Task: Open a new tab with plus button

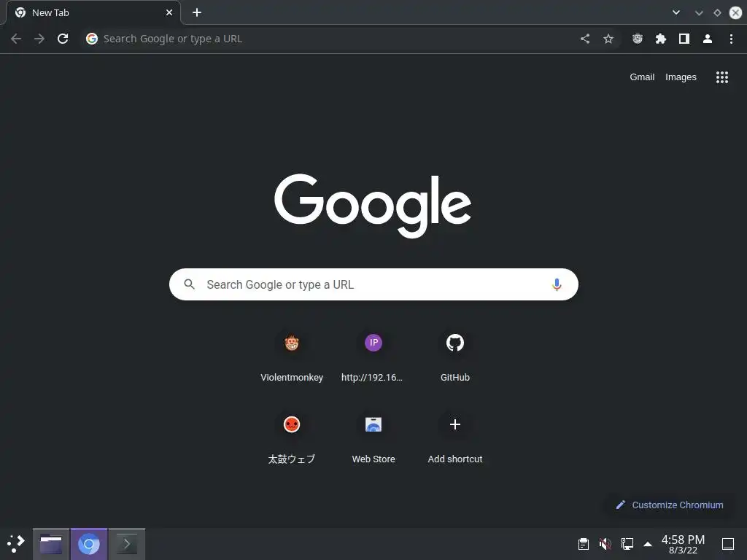Action: [197, 13]
